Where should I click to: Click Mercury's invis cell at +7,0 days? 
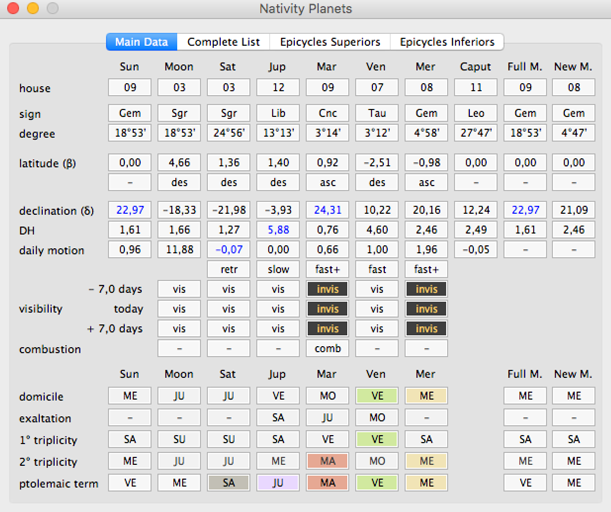[x=425, y=328]
